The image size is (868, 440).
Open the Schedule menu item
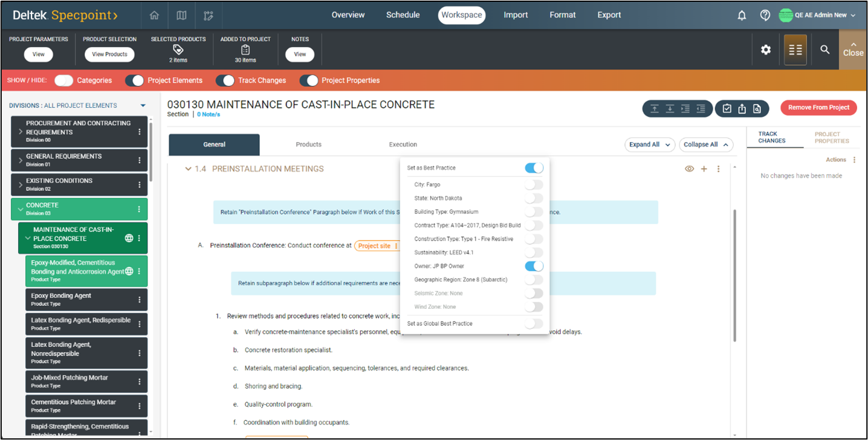click(403, 15)
